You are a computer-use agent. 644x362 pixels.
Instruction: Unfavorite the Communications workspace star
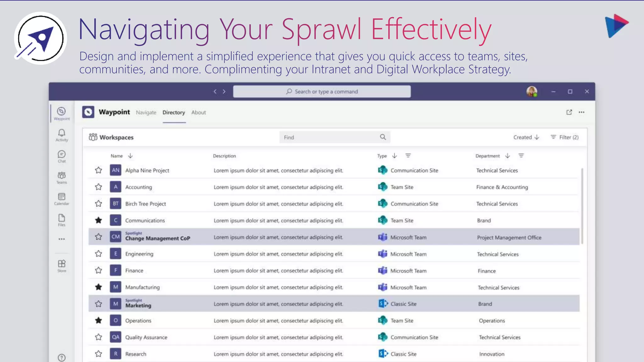98,220
